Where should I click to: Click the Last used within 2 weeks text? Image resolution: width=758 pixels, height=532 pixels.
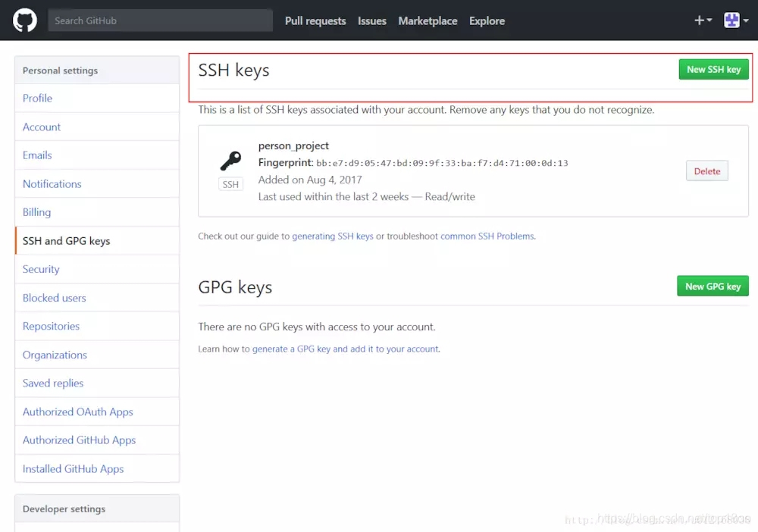coord(366,197)
